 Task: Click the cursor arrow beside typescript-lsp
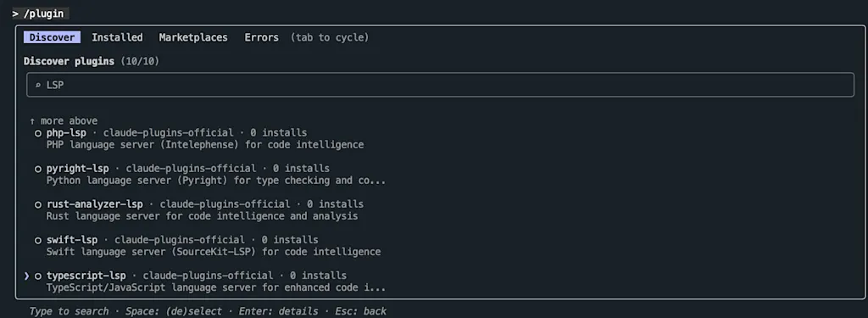click(x=26, y=276)
